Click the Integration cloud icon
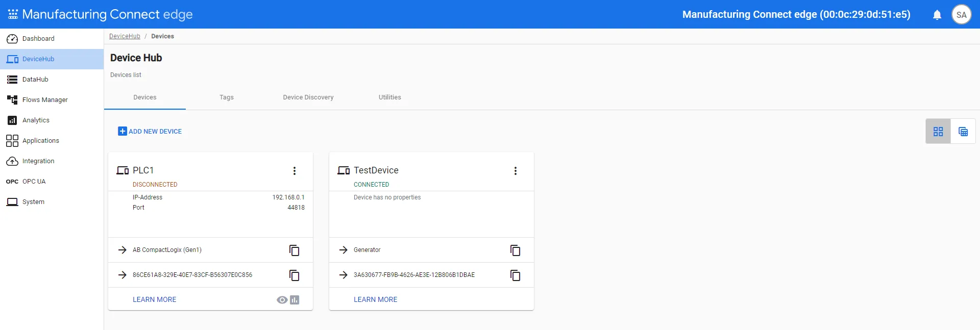Image resolution: width=980 pixels, height=330 pixels. click(x=12, y=161)
